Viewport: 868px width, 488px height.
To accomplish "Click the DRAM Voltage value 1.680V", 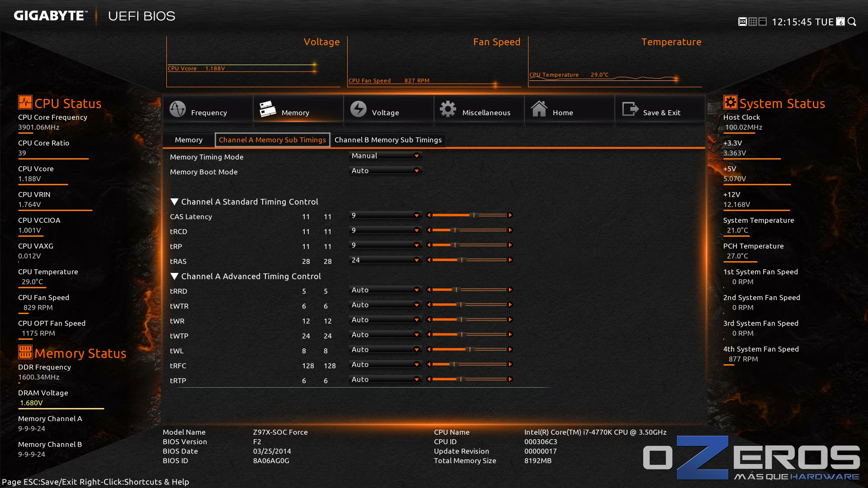I will click(x=31, y=403).
